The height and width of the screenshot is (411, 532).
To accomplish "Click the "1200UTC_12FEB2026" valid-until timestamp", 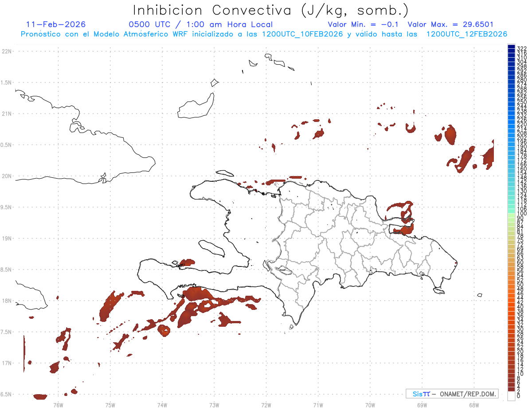I will [x=466, y=34].
